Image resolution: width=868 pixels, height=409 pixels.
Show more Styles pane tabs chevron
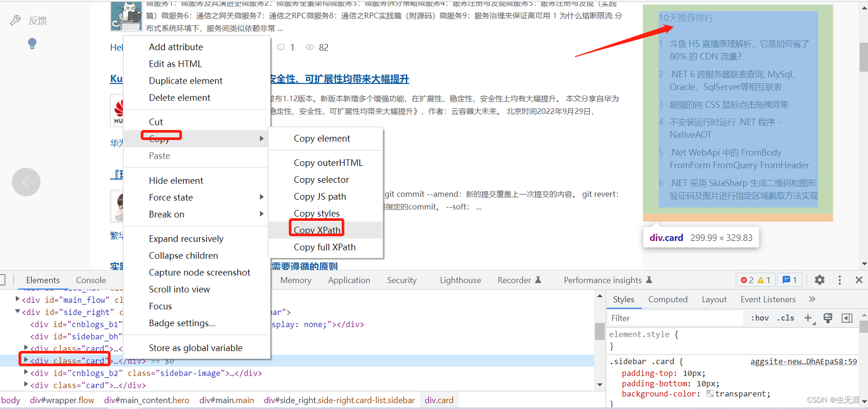pyautogui.click(x=812, y=299)
